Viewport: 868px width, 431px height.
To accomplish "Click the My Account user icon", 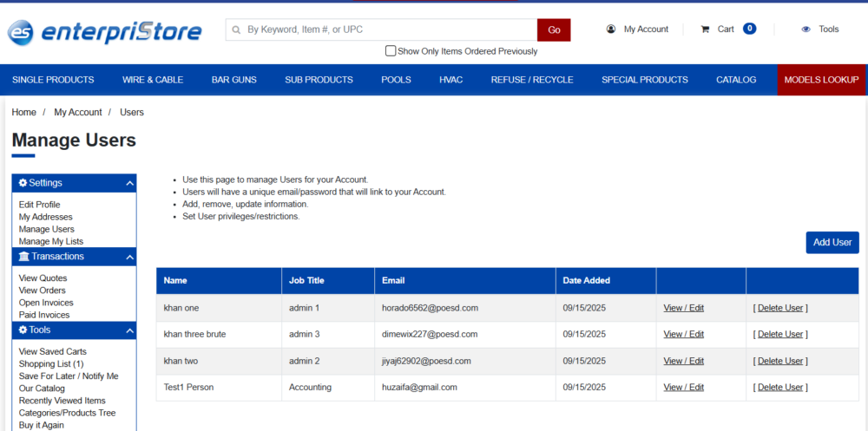I will pos(611,29).
